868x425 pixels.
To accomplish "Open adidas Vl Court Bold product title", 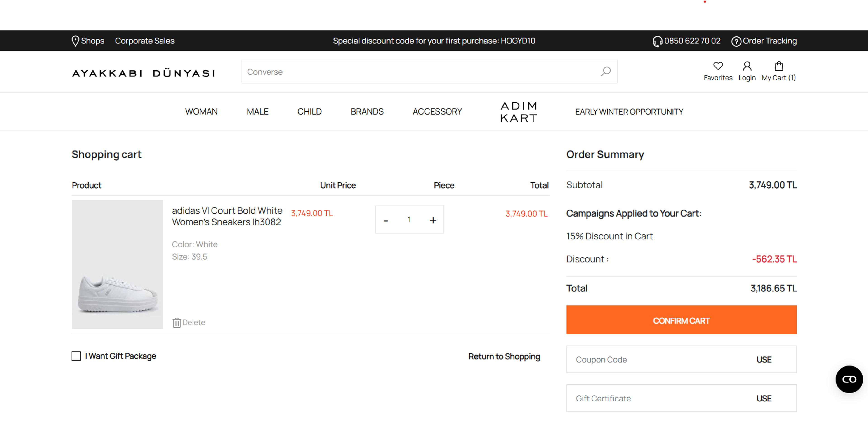I will click(227, 216).
